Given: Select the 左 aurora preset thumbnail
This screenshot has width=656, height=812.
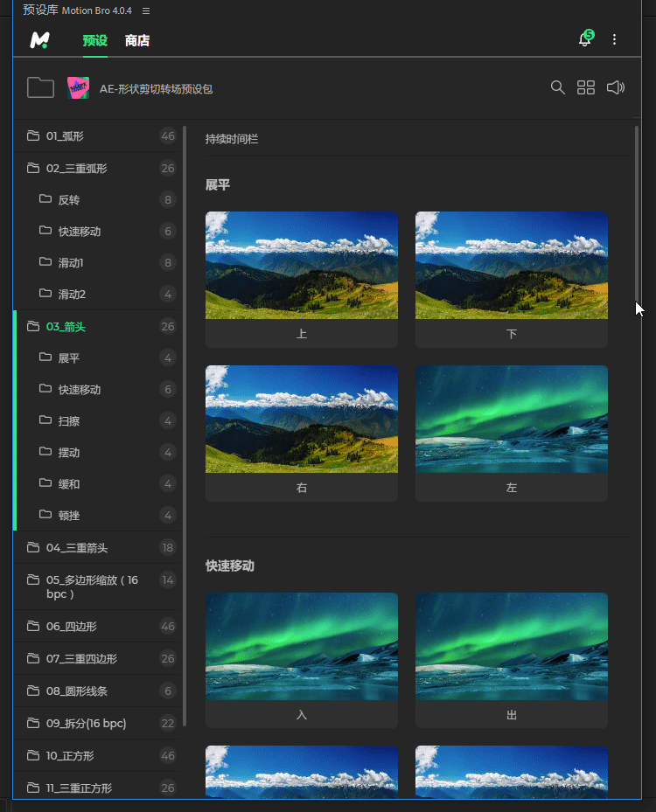Looking at the screenshot, I should tap(512, 434).
